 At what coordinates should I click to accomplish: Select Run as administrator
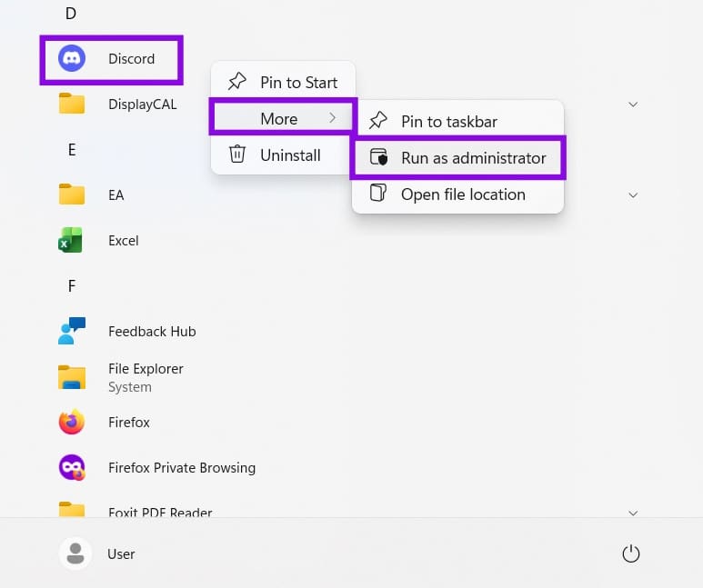tap(457, 158)
